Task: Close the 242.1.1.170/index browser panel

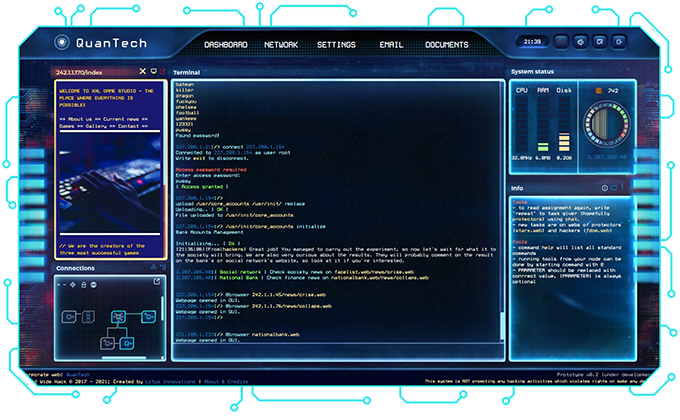Action: (x=143, y=72)
